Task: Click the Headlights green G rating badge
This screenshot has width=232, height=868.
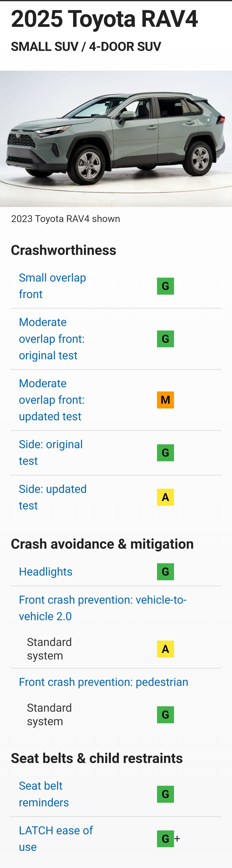Action: [x=165, y=571]
